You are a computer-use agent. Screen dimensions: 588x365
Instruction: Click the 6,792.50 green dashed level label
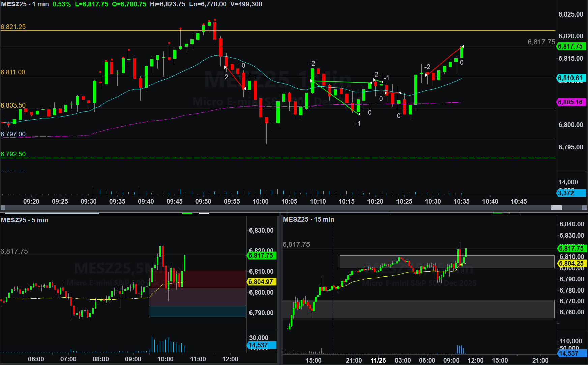[13, 154]
